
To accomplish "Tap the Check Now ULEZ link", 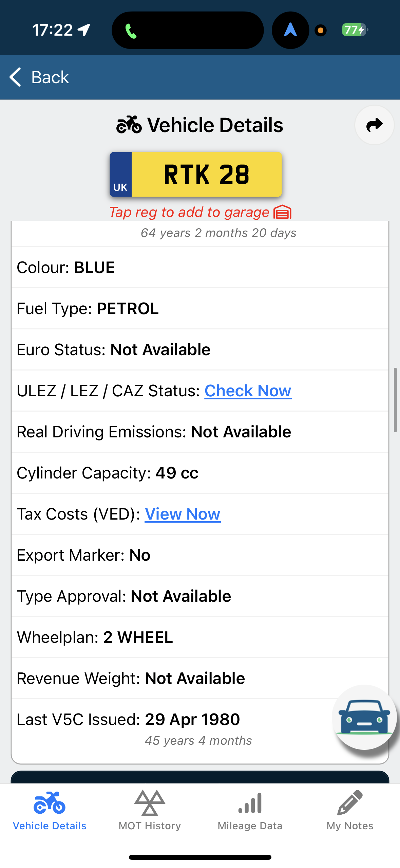I will (248, 391).
